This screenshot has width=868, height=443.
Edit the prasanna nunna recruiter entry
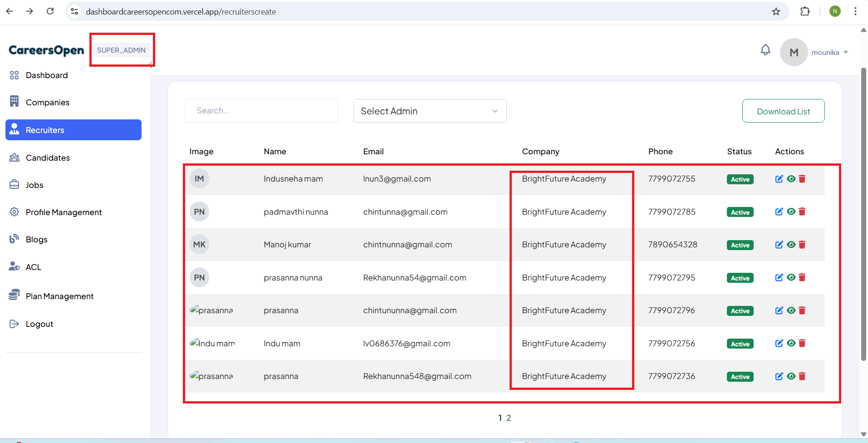(779, 278)
